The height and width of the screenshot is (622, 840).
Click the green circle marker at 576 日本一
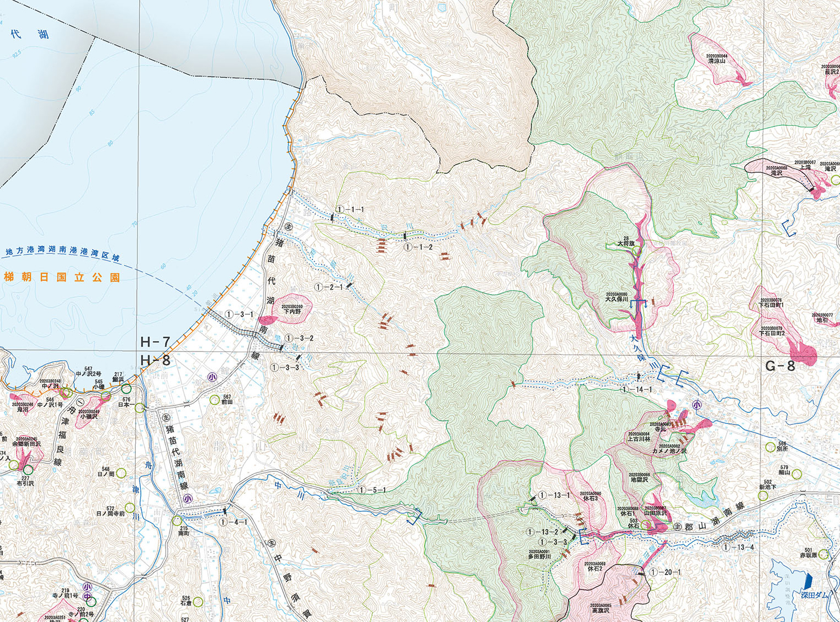pos(140,408)
